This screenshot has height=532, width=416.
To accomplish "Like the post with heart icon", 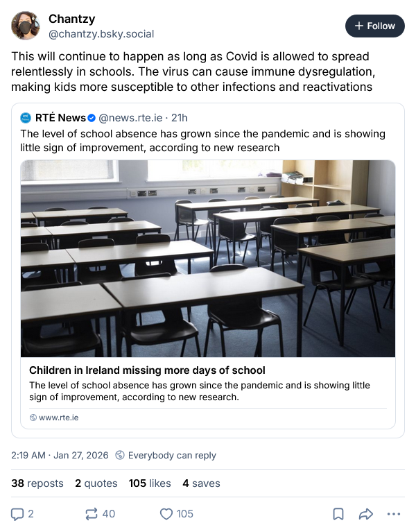I will [166, 514].
